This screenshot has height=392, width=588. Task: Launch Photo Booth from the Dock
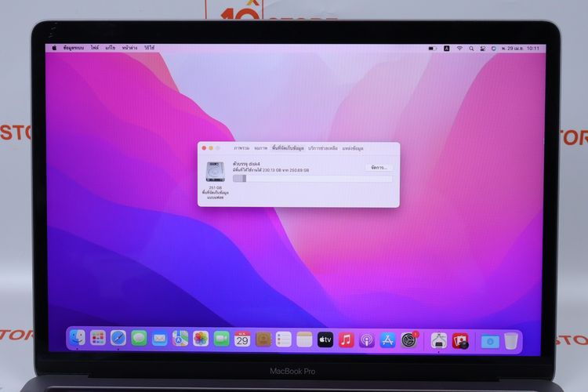pos(460,340)
